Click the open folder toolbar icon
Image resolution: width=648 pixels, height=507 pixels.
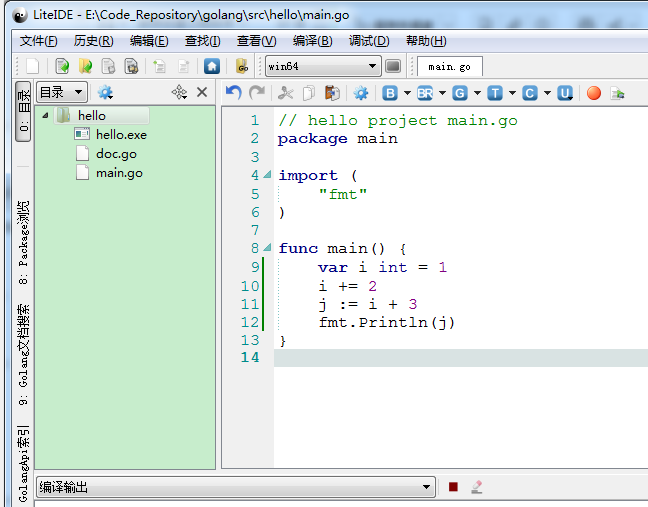pos(86,66)
